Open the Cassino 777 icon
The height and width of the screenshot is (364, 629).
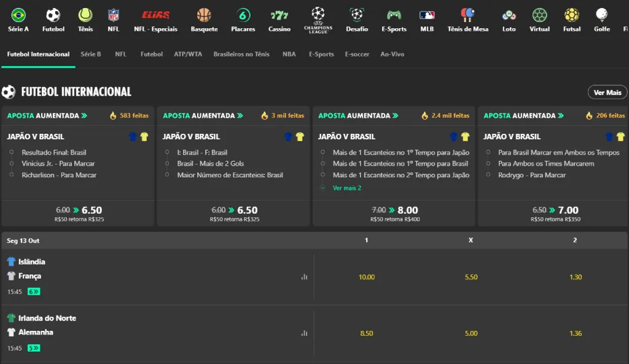279,15
